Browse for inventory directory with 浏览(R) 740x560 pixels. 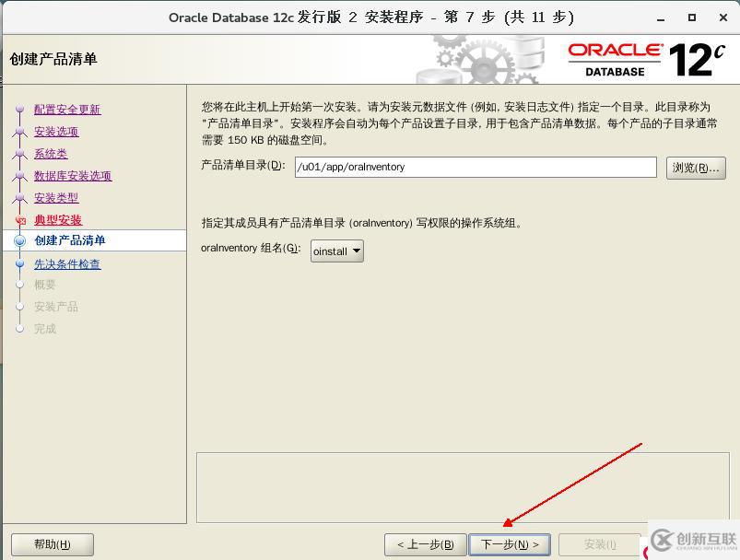(696, 168)
